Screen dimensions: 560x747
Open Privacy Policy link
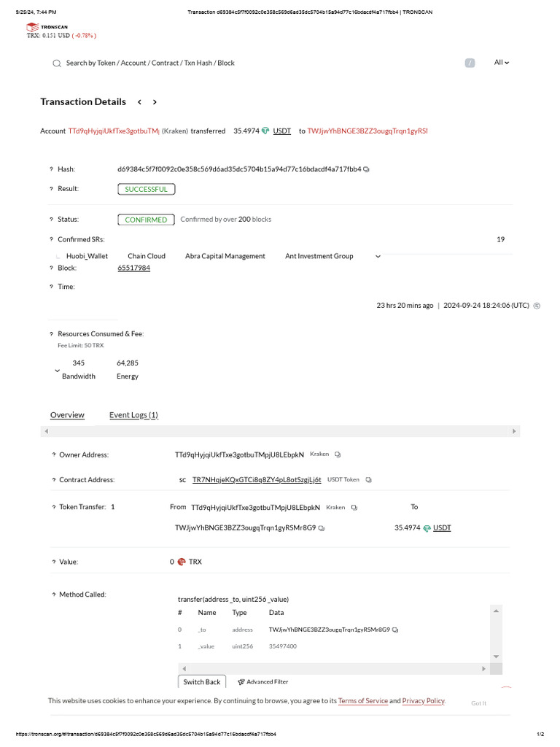pyautogui.click(x=424, y=701)
